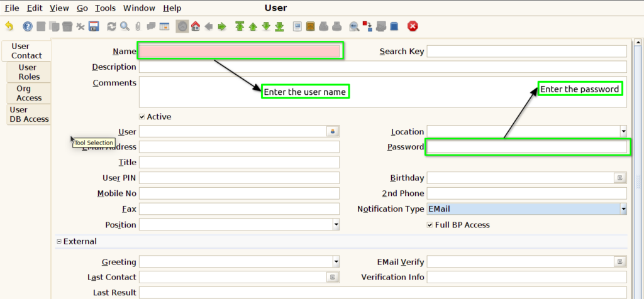
Task: Jump to First Record with green top arrow
Action: tap(240, 26)
